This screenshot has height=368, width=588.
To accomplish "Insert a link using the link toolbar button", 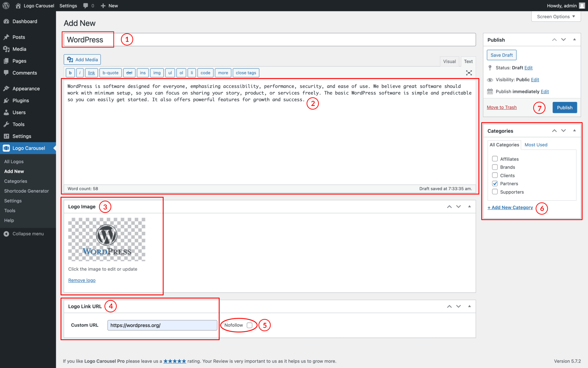I will [x=91, y=72].
